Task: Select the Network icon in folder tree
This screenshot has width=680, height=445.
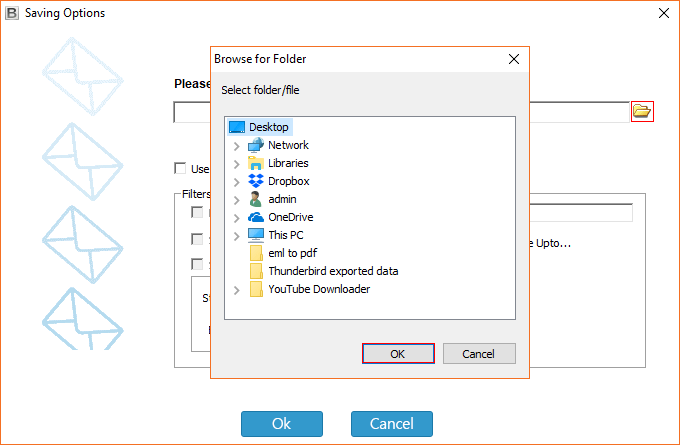Action: (x=255, y=145)
